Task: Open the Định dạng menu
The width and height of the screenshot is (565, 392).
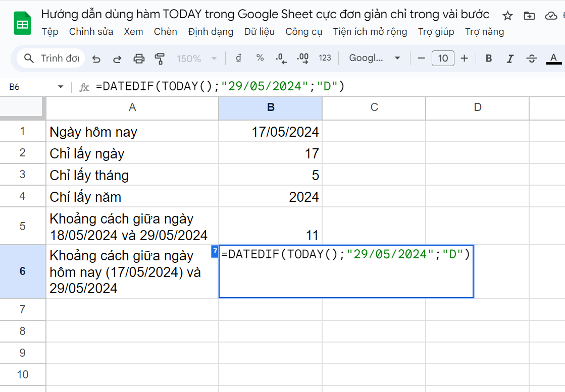Action: pyautogui.click(x=211, y=32)
